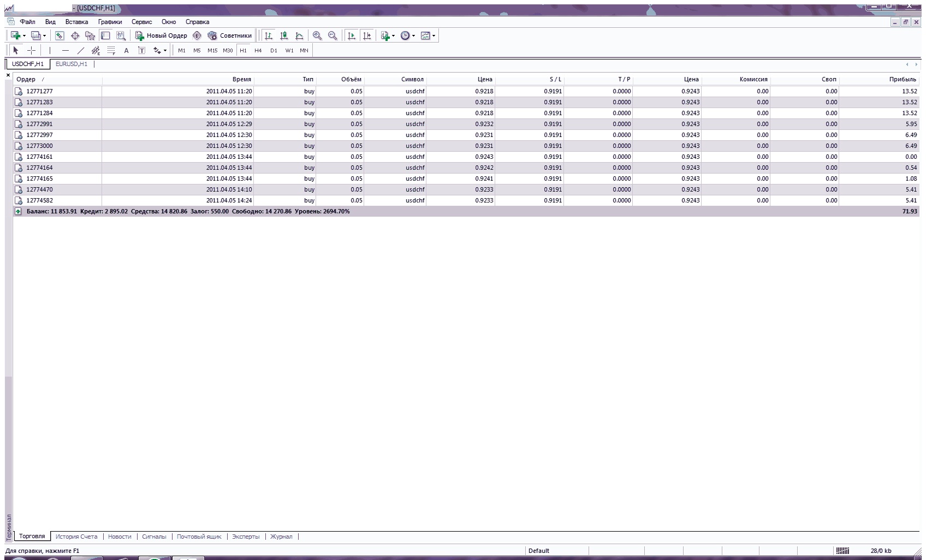Select the crosshair tool

32,50
